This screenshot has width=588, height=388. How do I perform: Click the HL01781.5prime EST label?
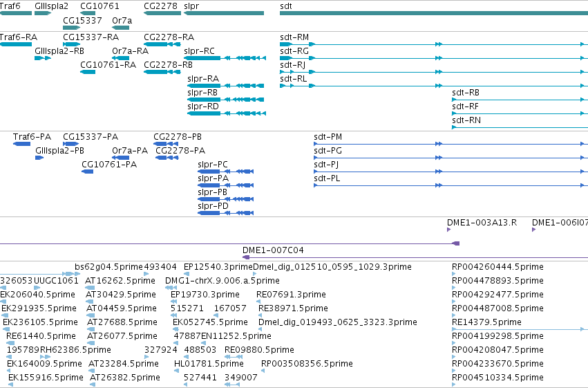tap(209, 364)
